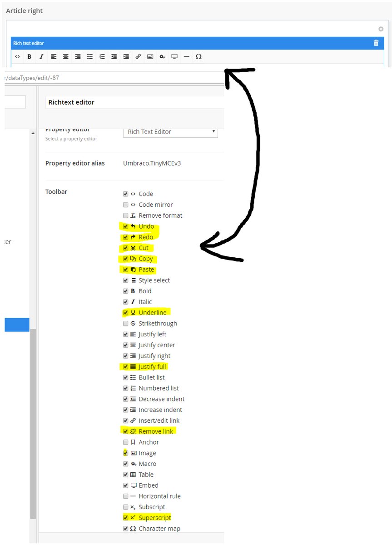This screenshot has width=392, height=545.
Task: Enable the Anchor toolbar option
Action: click(x=125, y=442)
